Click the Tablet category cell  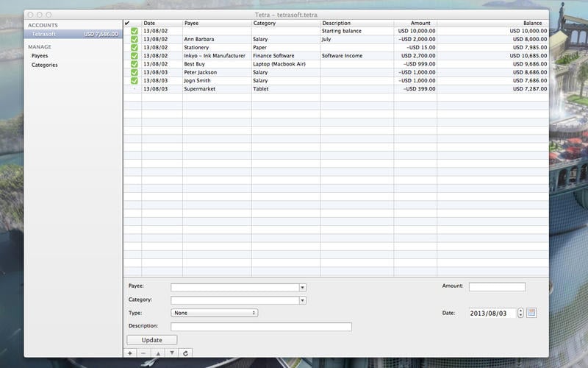pos(286,89)
